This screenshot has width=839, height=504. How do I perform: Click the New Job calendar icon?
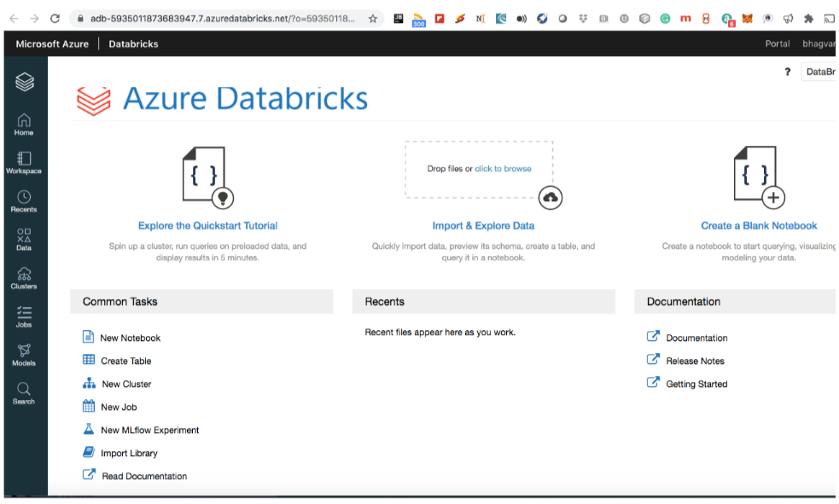[x=89, y=406]
